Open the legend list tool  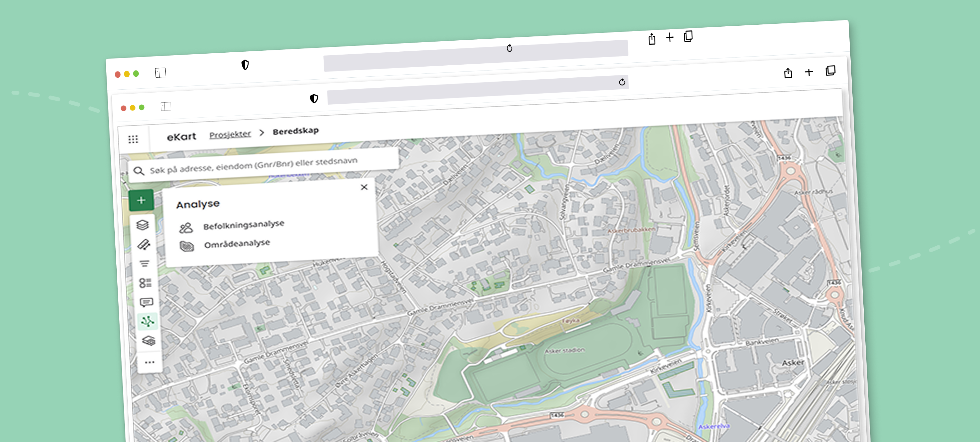click(x=145, y=283)
